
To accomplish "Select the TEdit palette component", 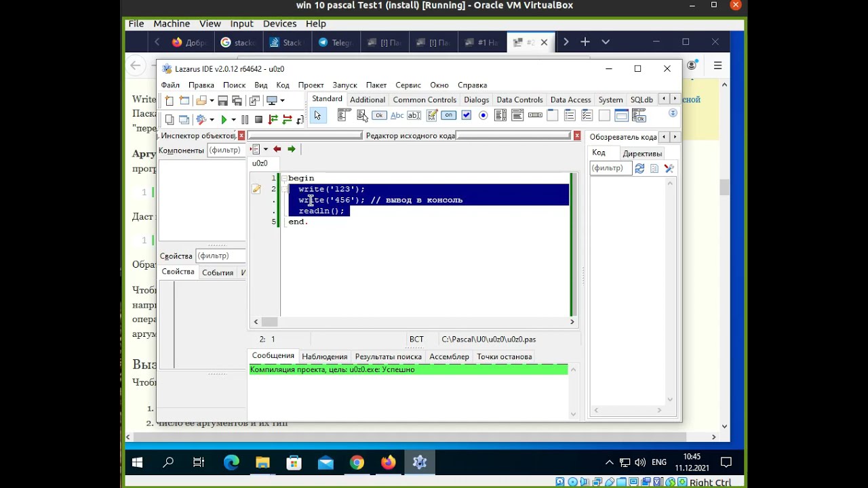I will coord(414,115).
